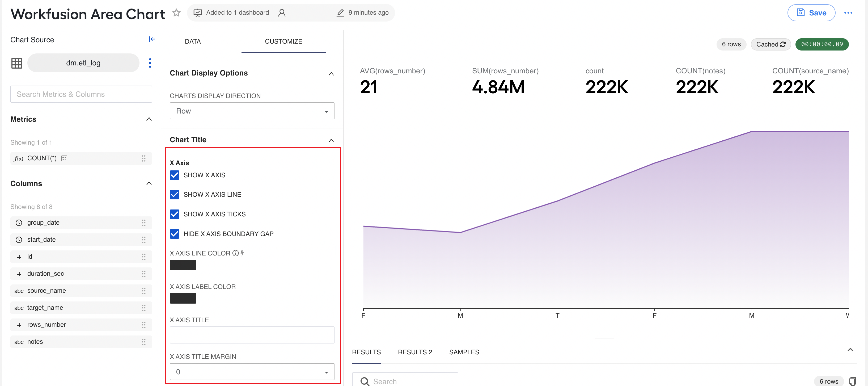The image size is (868, 386).
Task: Click the Search Metrics & Columns field
Action: [81, 94]
